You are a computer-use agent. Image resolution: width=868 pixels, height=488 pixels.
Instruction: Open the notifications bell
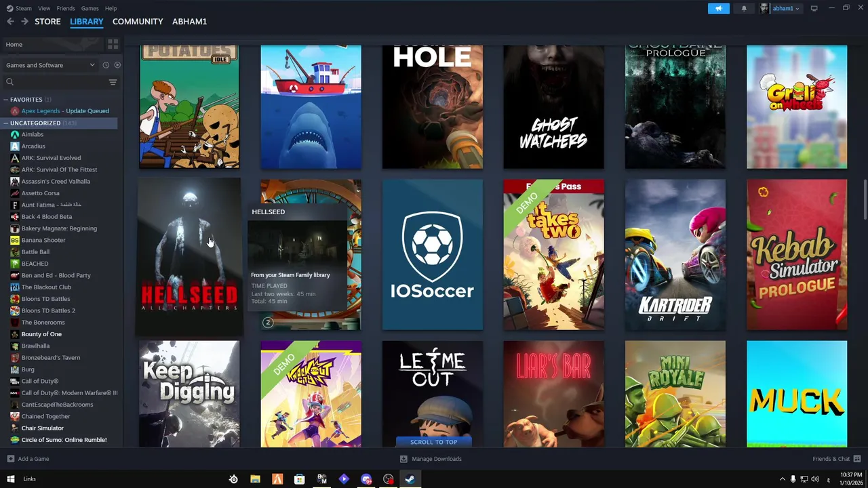click(x=744, y=8)
